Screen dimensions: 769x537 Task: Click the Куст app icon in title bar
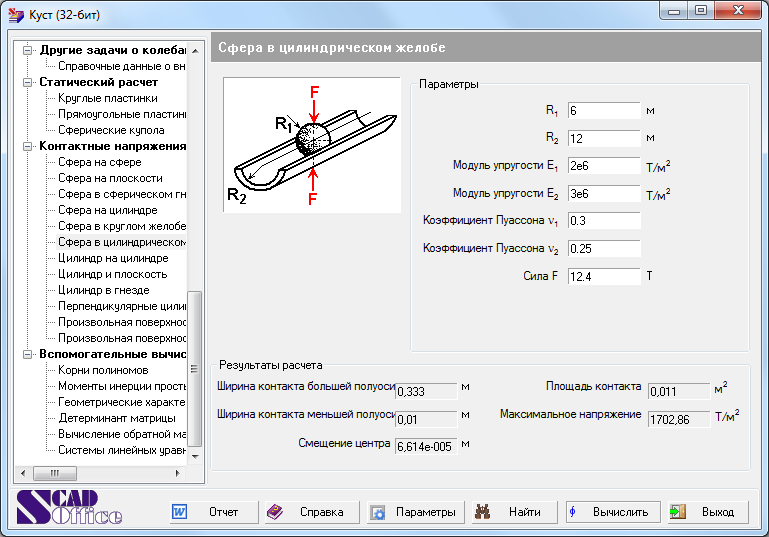pos(16,15)
